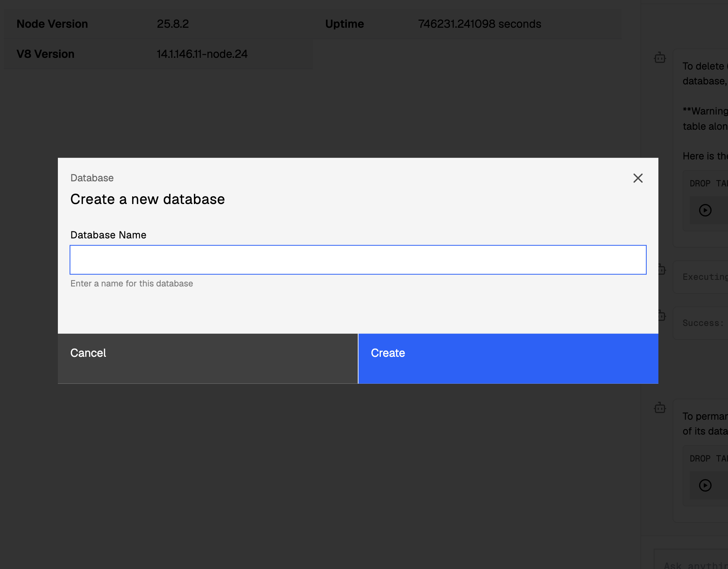Screen dimensions: 728x569
Task: Click the robot icon beside 'To perman' message
Action: (x=660, y=408)
